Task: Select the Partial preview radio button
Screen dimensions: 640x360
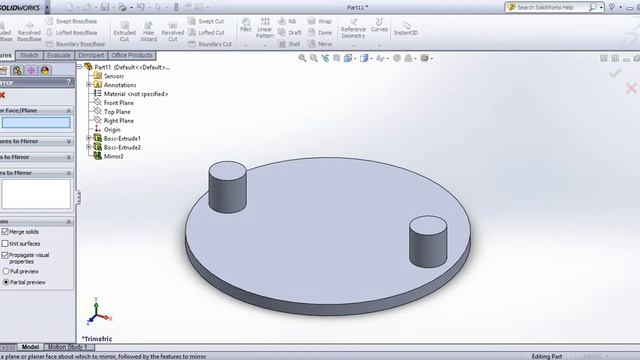Action: click(x=6, y=282)
